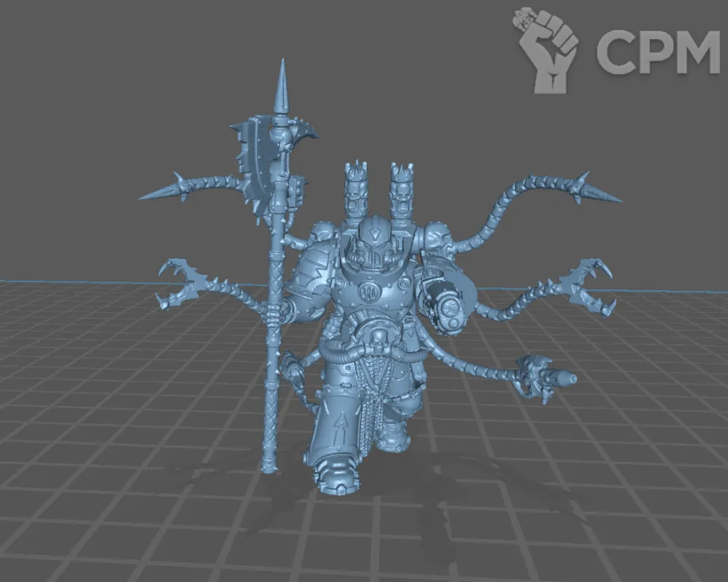Image resolution: width=728 pixels, height=582 pixels.
Task: Click the CPM watermark text
Action: tap(657, 52)
